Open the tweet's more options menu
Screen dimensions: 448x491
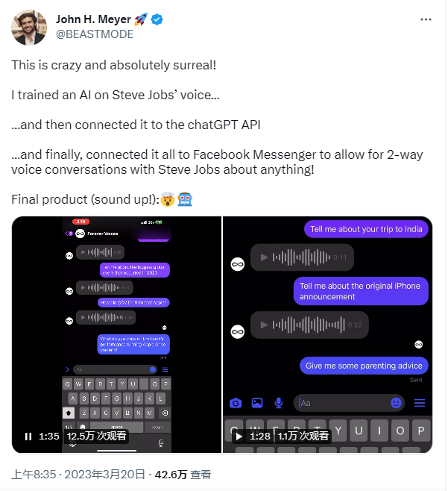[x=426, y=19]
